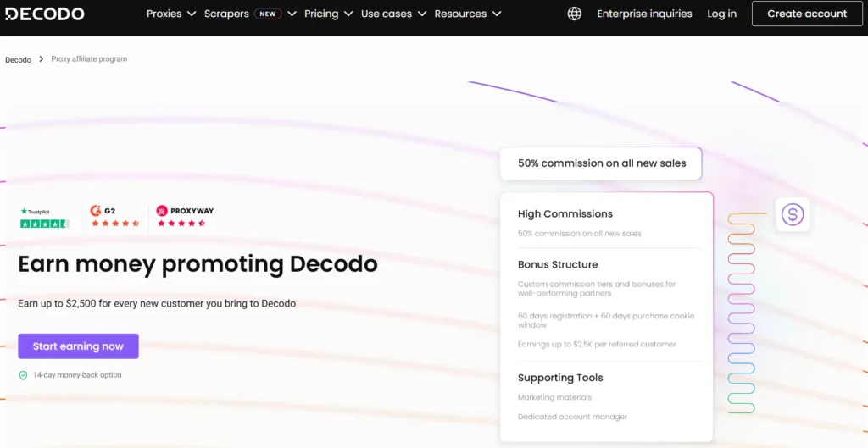Click the Supporting Tools heading

click(560, 378)
